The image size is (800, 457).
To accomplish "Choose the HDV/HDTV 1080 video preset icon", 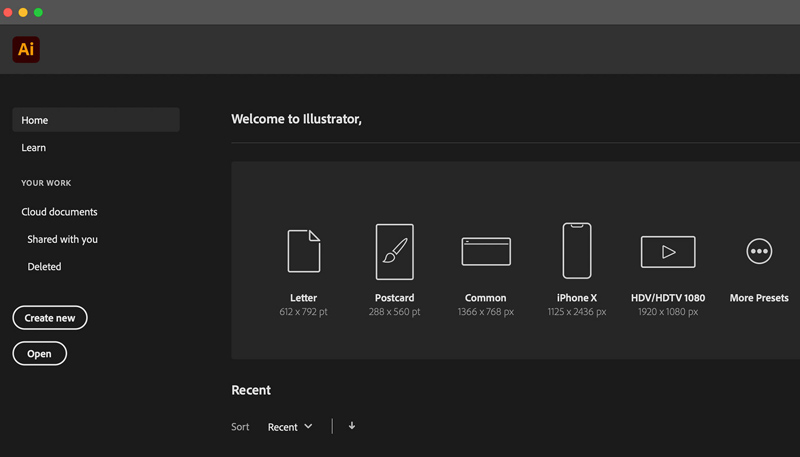I will tap(668, 251).
